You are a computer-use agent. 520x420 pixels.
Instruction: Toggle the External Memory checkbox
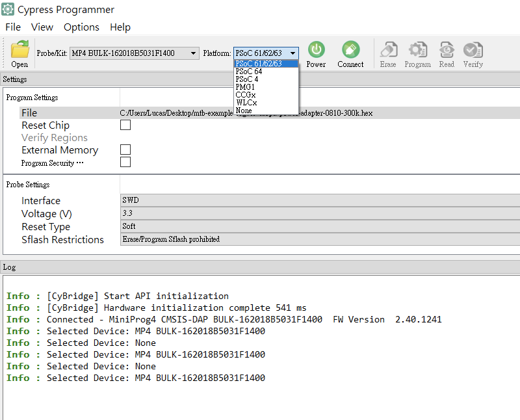(x=125, y=150)
